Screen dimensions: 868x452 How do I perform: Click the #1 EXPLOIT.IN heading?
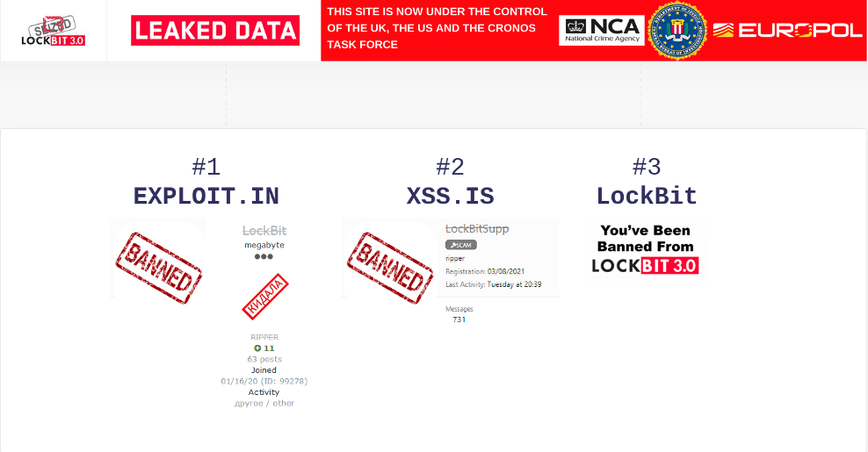206,182
